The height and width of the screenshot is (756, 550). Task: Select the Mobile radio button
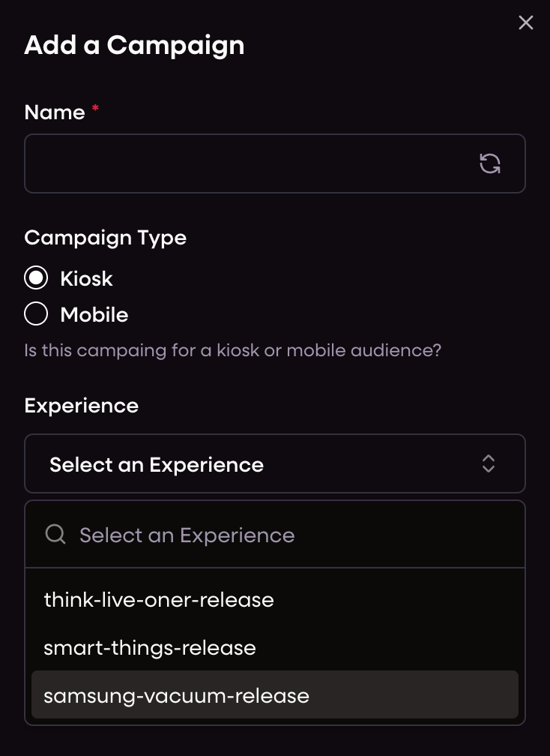point(36,313)
